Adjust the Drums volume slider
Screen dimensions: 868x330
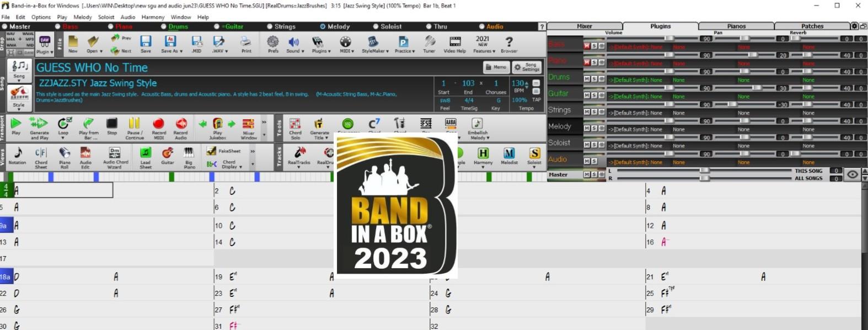point(668,71)
